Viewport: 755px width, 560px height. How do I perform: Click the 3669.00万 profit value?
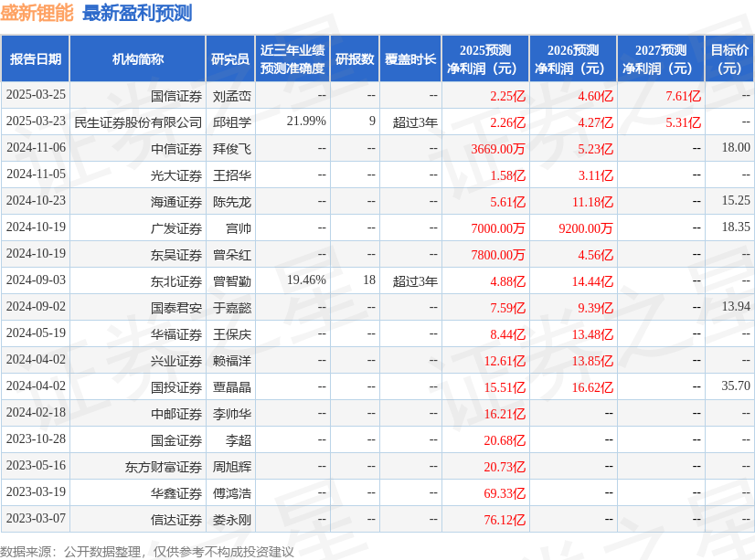498,149
